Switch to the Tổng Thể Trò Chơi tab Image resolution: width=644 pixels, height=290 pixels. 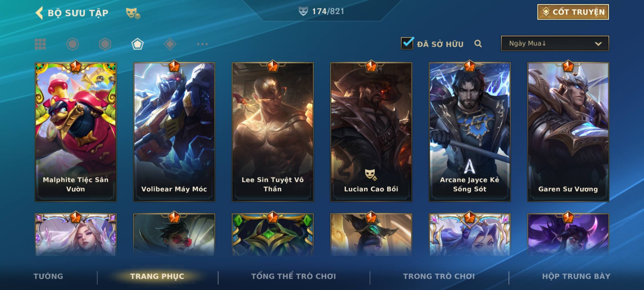[x=293, y=276]
